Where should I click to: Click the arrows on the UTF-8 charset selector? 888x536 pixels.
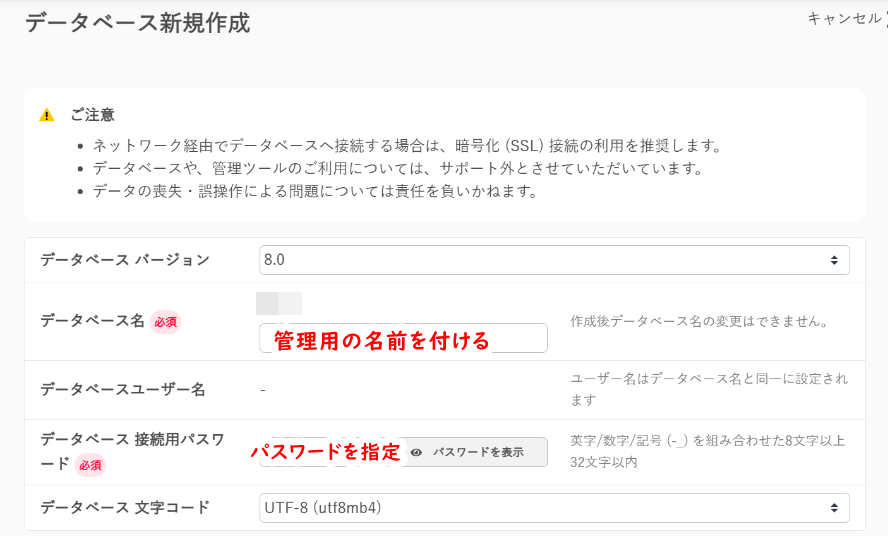point(834,508)
